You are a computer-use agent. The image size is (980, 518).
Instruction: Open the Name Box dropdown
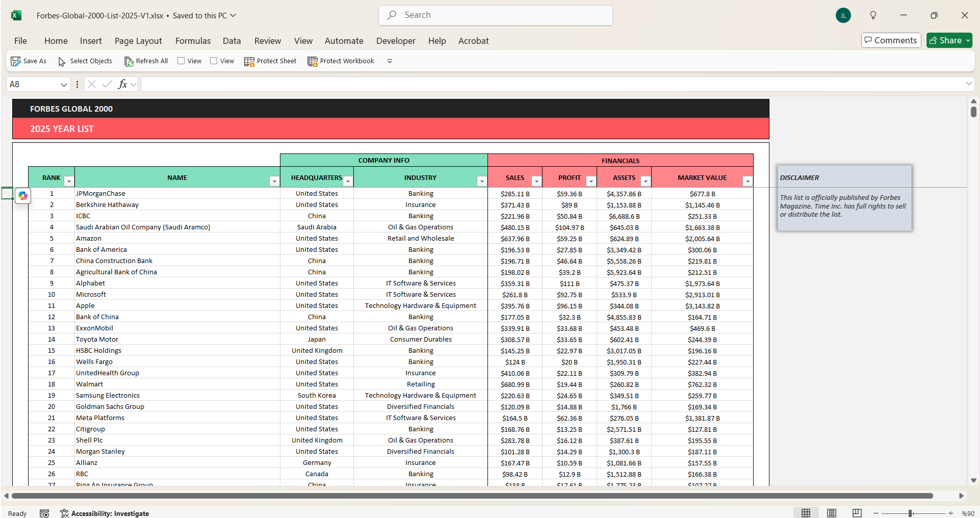coord(63,84)
